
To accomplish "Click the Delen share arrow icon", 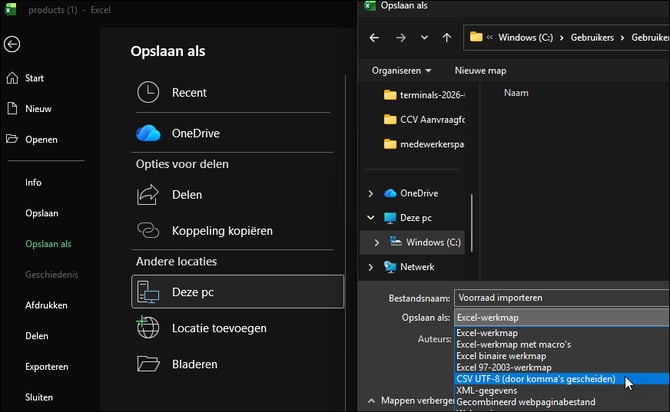I will click(x=148, y=195).
